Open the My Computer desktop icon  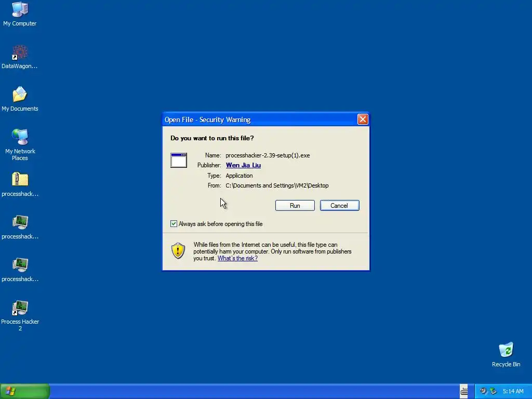point(20,14)
